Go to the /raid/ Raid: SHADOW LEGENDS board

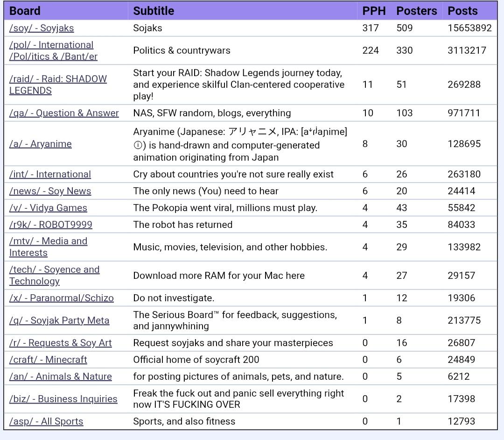[x=58, y=79]
